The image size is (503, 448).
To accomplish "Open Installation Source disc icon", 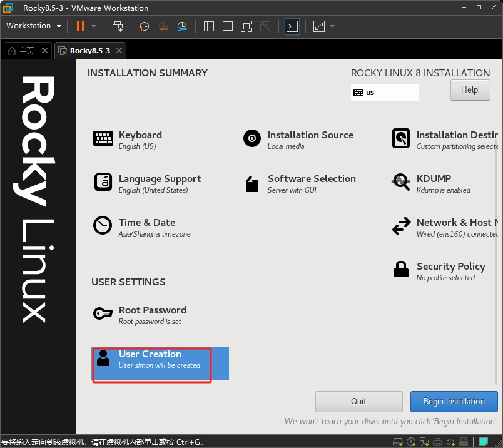I will coord(252,138).
